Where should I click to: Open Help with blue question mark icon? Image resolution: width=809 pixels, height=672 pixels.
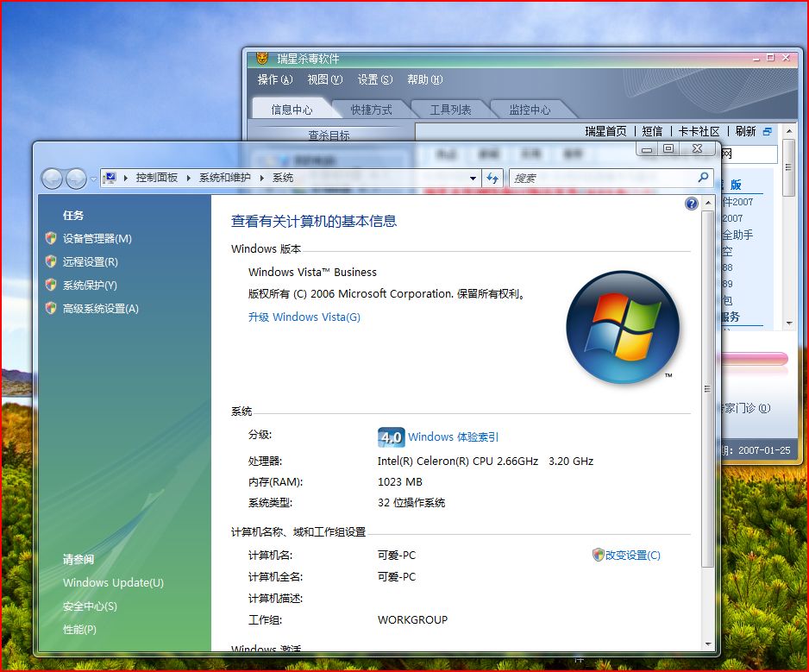pos(692,204)
